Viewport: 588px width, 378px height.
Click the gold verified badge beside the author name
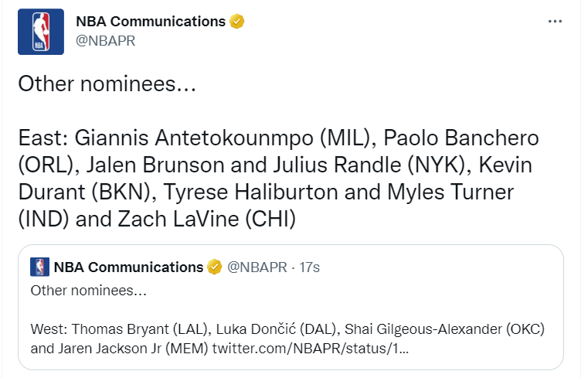click(x=236, y=22)
